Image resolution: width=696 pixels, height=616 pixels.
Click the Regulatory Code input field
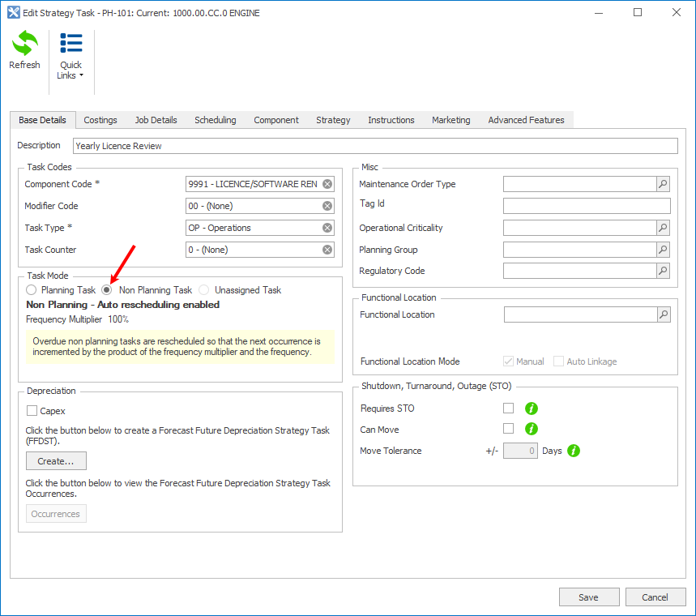579,271
